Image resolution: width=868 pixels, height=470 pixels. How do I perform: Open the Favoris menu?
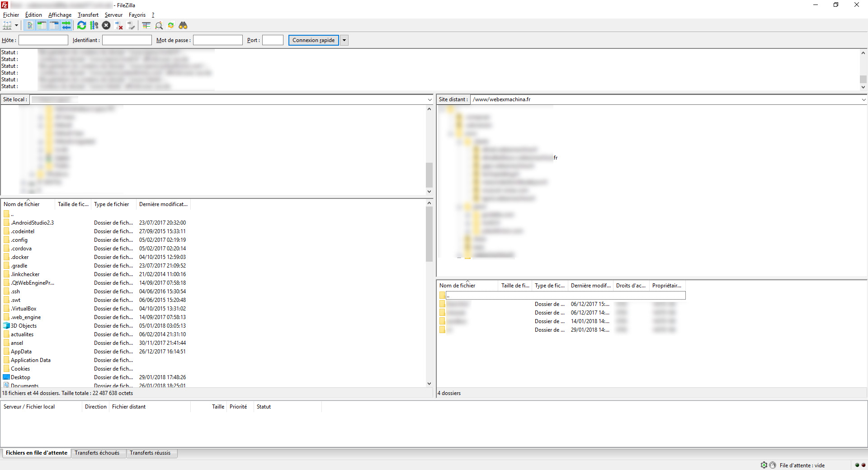[x=137, y=15]
